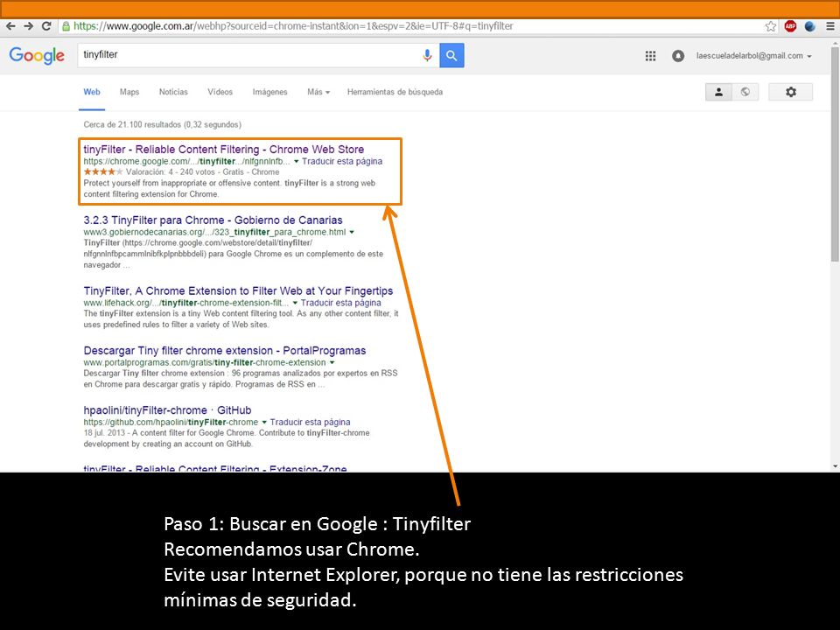Click the blue globe extension icon
The image size is (840, 630).
click(810, 25)
